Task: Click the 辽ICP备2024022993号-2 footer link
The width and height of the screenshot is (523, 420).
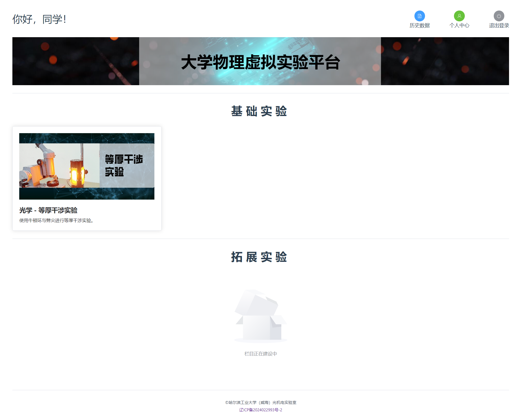Action: coord(261,410)
